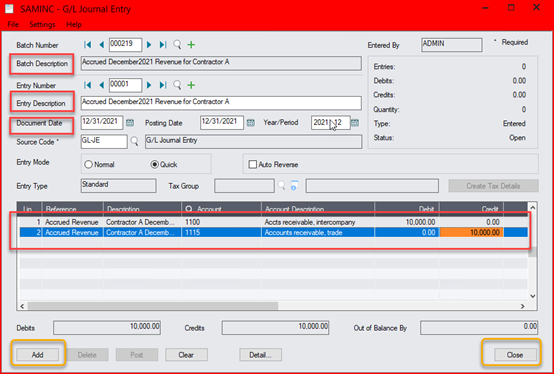The image size is (554, 374).
Task: Select line 1 row number cell
Action: click(30, 222)
